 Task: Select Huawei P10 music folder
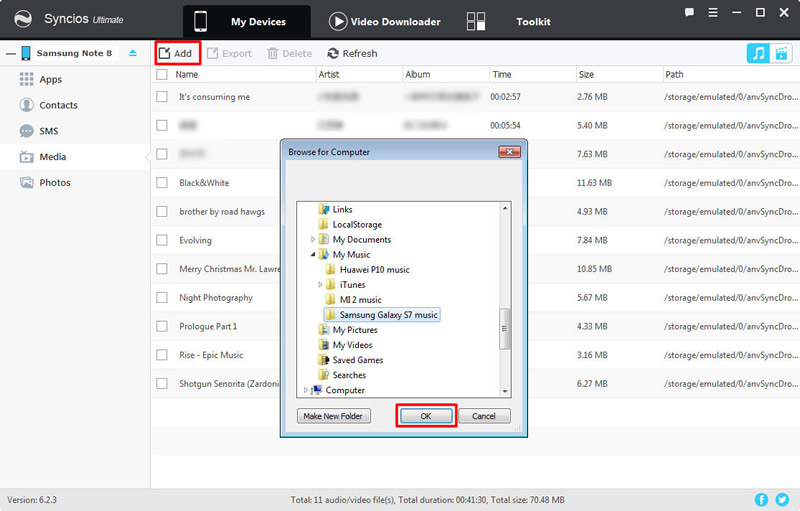click(368, 269)
